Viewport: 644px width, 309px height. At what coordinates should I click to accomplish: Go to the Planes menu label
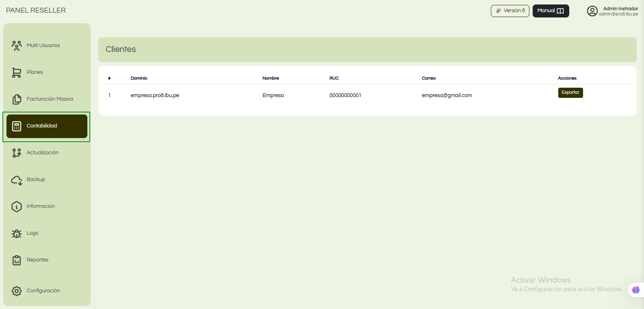tap(35, 72)
